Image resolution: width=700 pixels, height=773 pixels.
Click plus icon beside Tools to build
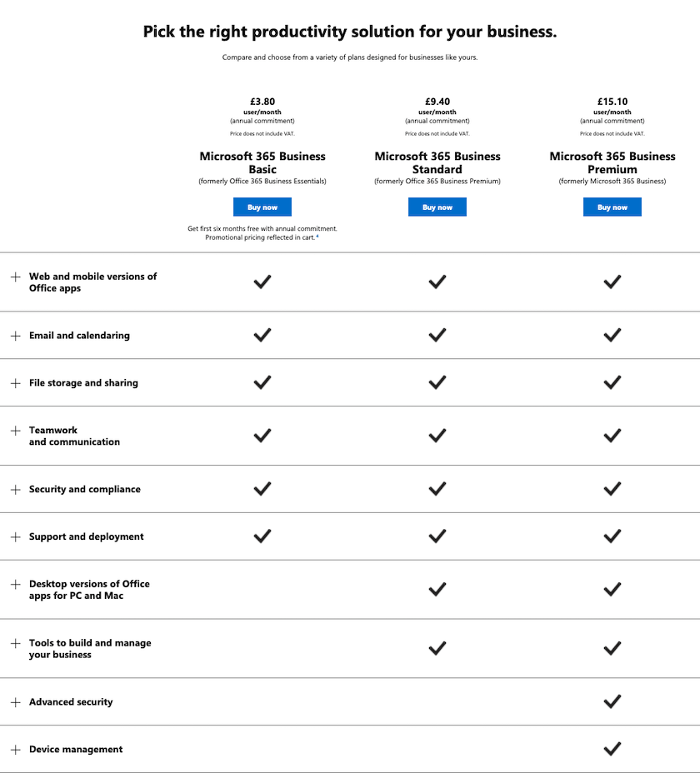(15, 644)
